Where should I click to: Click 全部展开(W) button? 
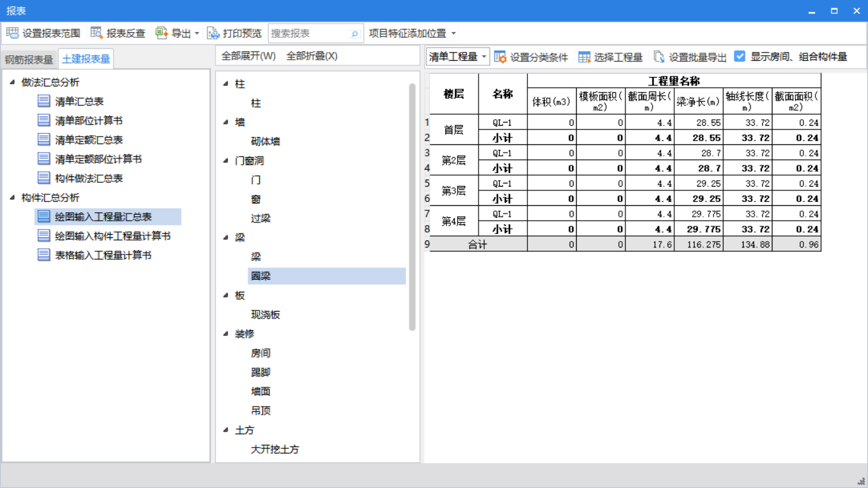(248, 56)
